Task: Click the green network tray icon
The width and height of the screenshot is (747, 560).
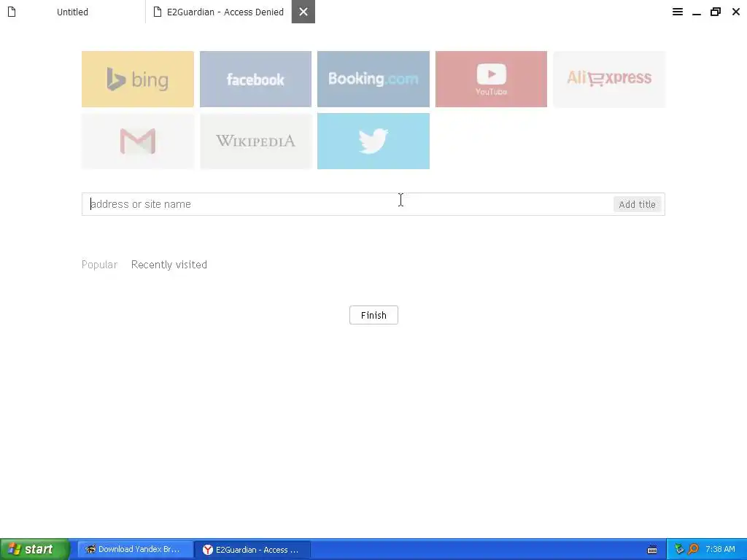Action: pyautogui.click(x=679, y=550)
